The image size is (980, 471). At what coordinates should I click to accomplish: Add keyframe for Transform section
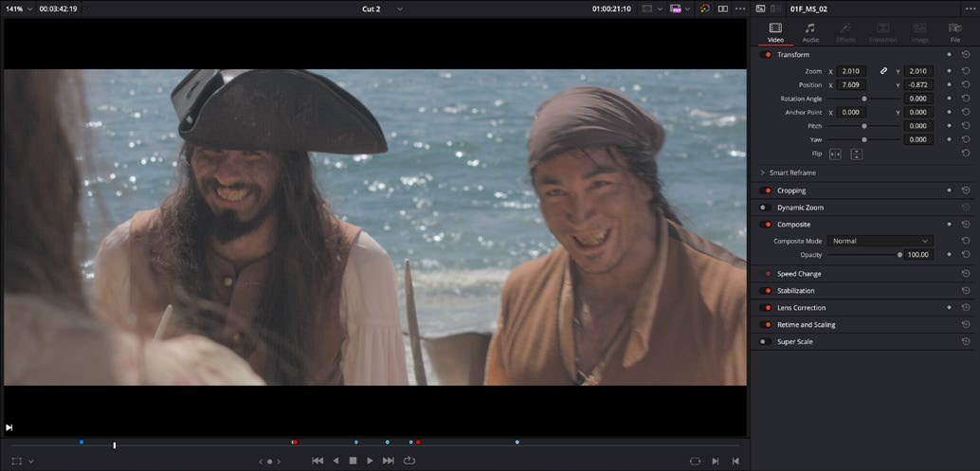(950, 55)
